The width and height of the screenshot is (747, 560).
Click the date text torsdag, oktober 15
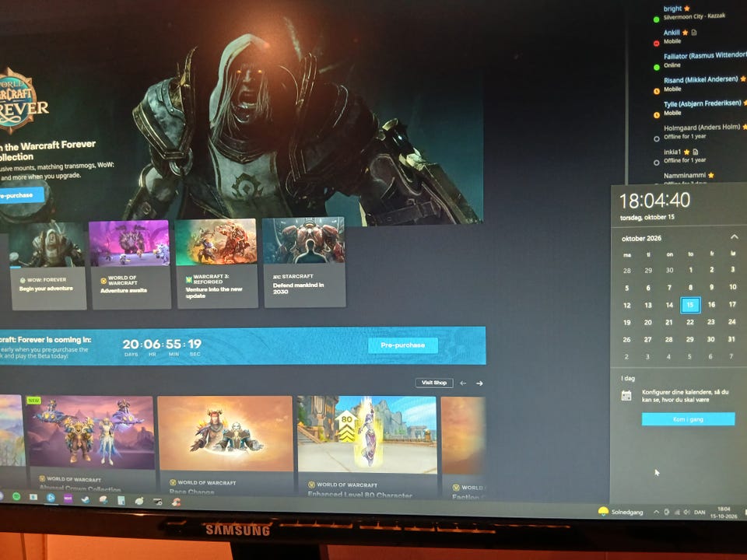click(647, 217)
